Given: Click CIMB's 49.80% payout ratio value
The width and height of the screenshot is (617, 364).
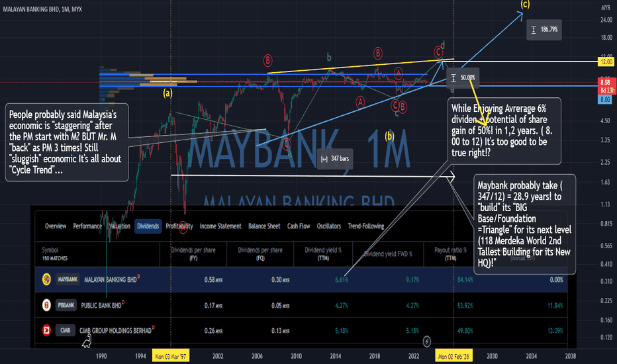Looking at the screenshot, I should click(x=465, y=330).
